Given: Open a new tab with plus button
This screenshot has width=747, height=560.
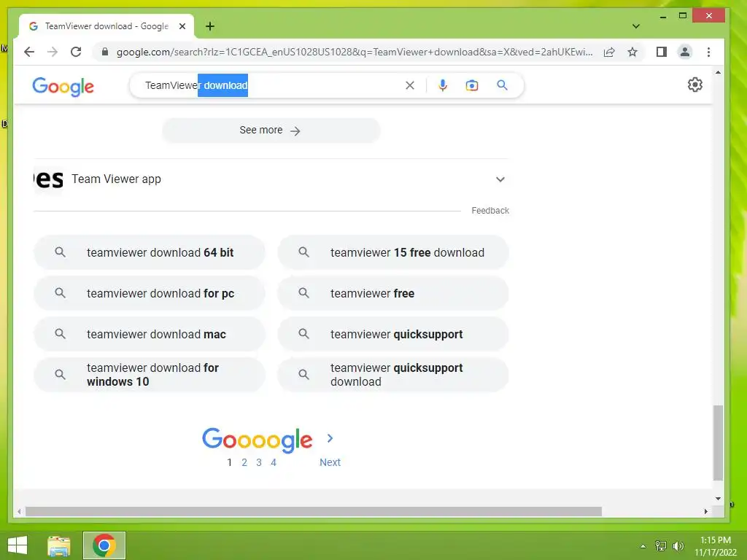Looking at the screenshot, I should [209, 26].
